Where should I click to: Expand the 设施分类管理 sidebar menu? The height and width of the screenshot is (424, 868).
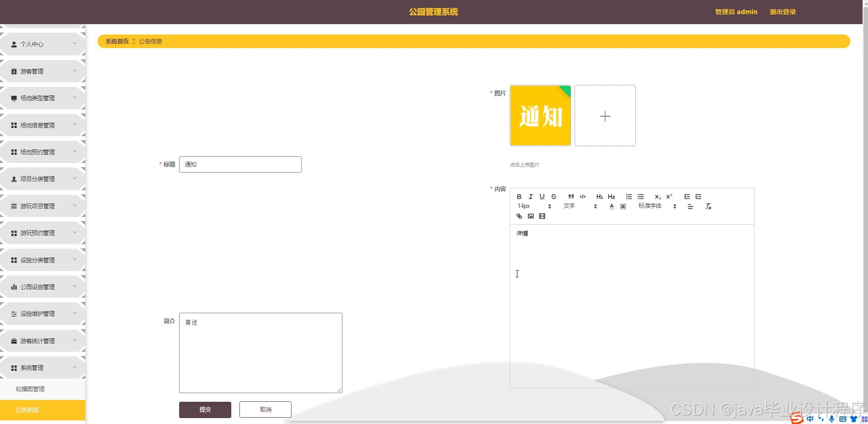click(43, 260)
